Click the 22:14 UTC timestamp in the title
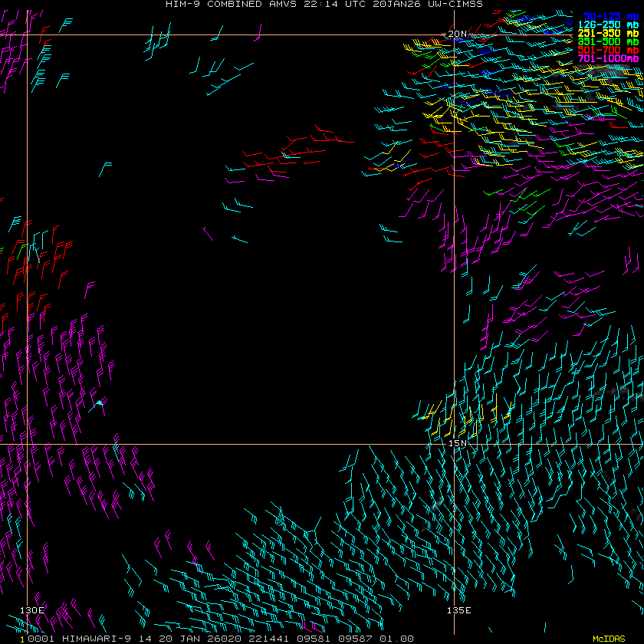 [327, 4]
